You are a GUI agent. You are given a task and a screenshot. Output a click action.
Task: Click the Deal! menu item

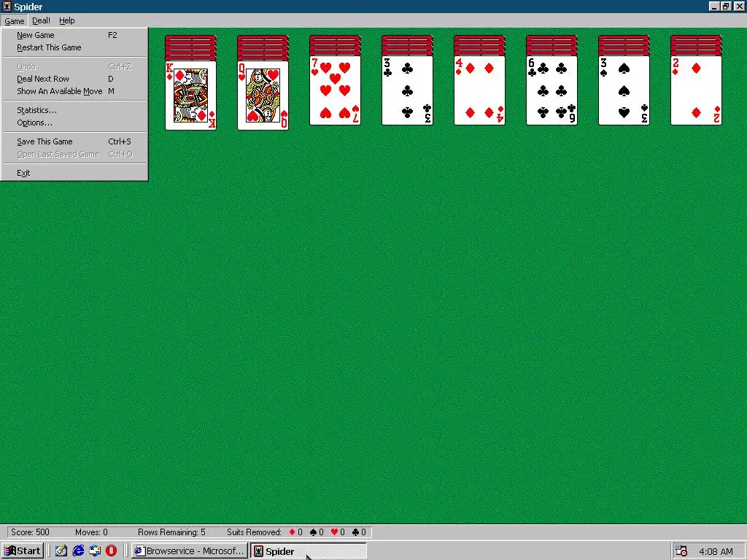(x=41, y=21)
